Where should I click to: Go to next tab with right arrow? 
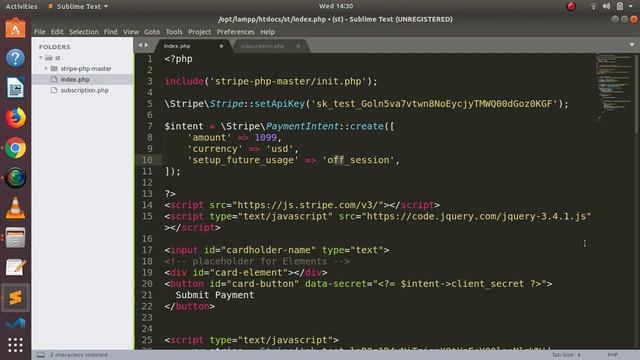pos(146,45)
